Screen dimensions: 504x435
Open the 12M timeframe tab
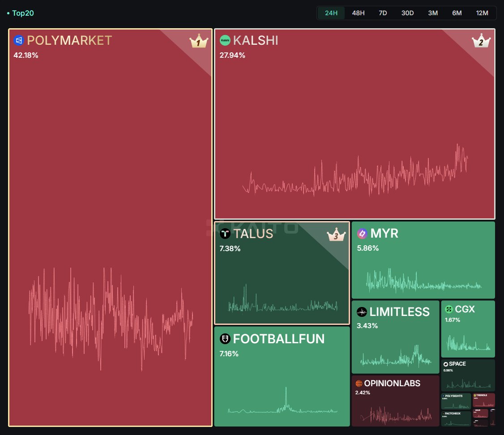482,13
